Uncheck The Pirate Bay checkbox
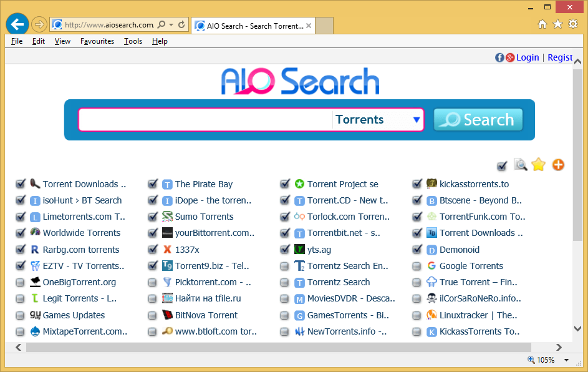The height and width of the screenshot is (372, 588). 153,184
